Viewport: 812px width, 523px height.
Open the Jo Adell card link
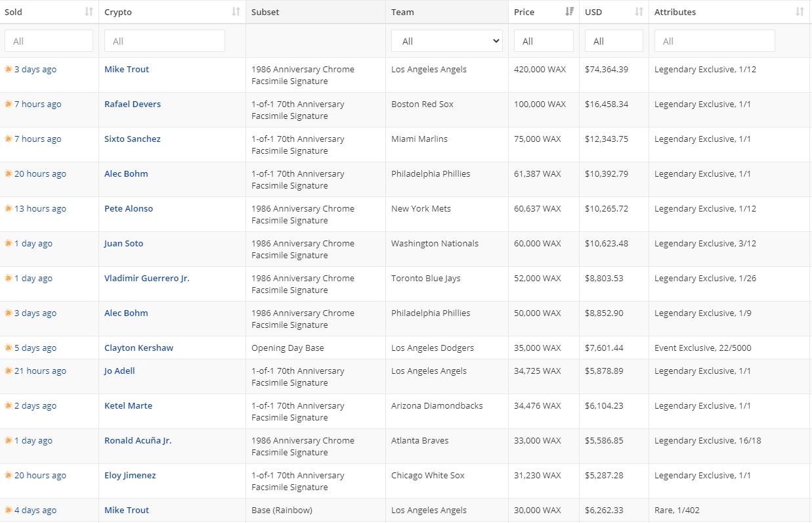click(119, 371)
